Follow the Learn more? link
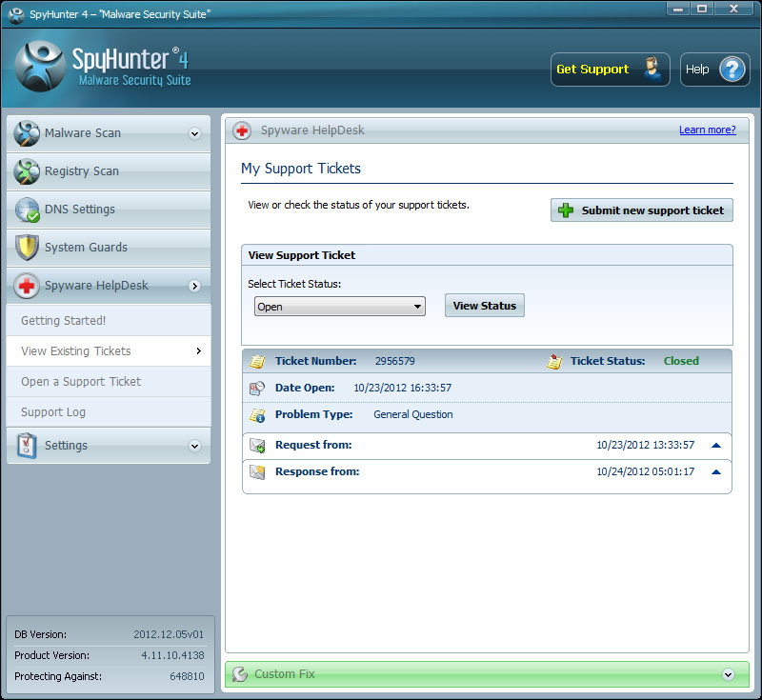 707,130
